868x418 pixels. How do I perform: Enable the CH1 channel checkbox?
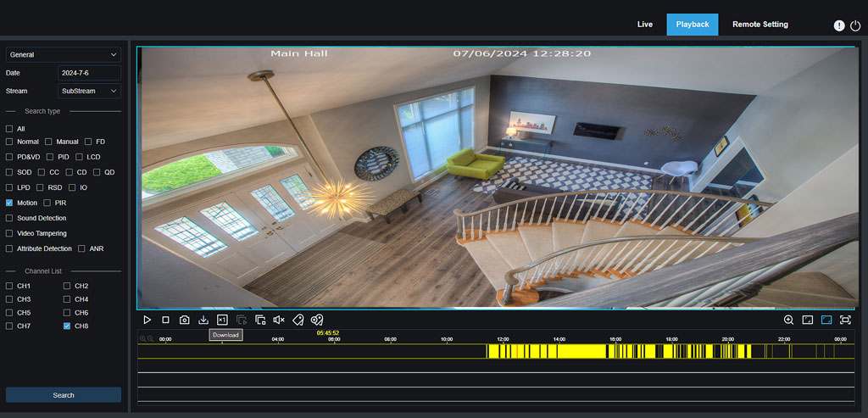[9, 287]
